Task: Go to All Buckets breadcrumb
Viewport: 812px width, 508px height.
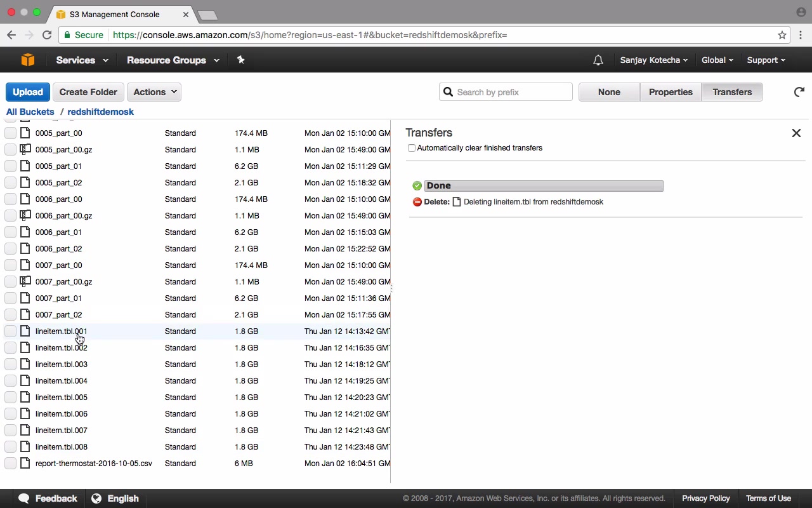Action: (30, 112)
